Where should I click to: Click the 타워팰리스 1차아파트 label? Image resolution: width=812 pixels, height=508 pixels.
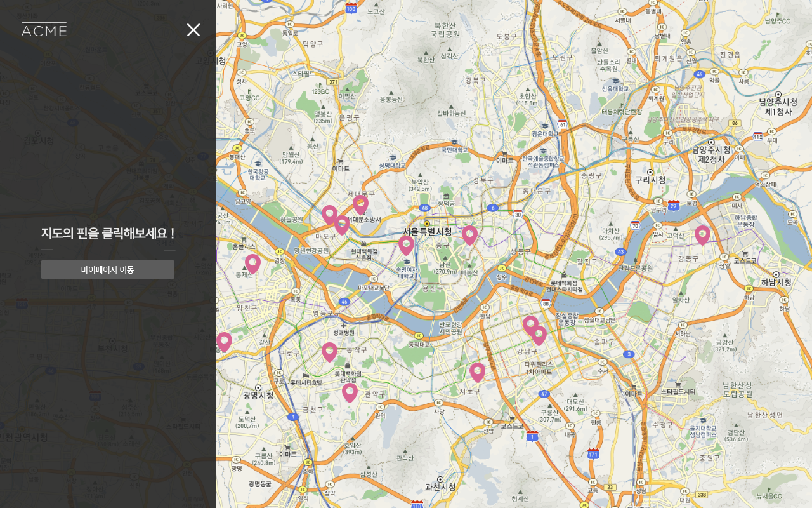(x=539, y=368)
